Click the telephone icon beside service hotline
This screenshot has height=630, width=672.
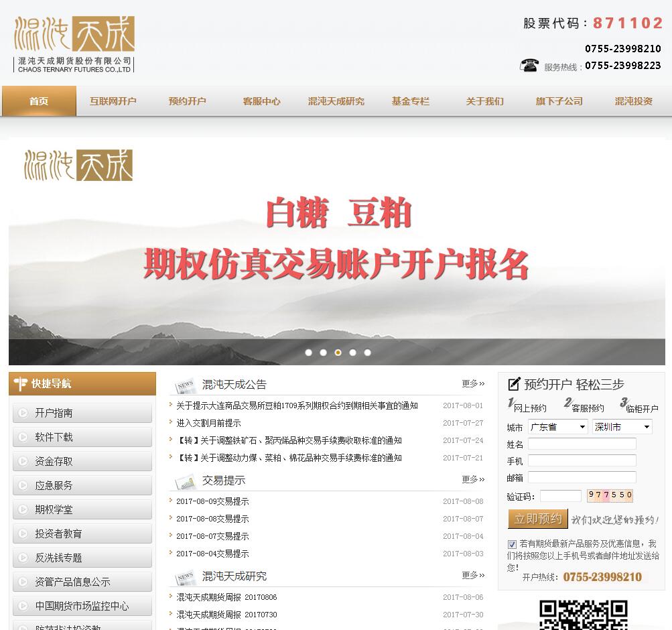pos(529,65)
